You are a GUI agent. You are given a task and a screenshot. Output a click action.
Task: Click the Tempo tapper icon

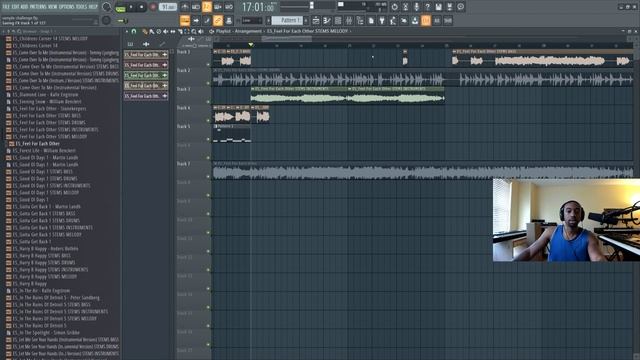393,20
